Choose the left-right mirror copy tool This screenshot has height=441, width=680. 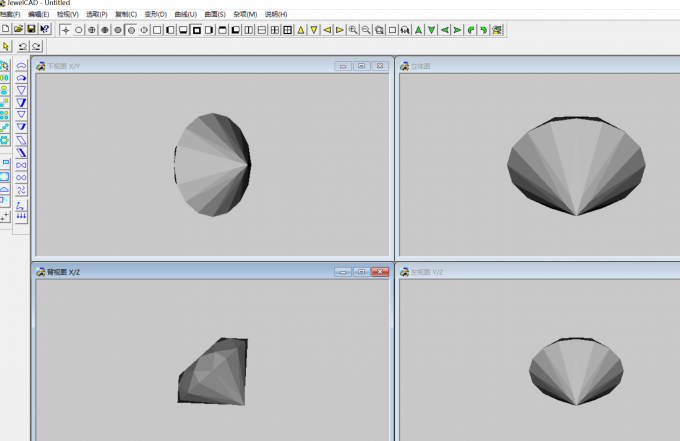coord(4,78)
